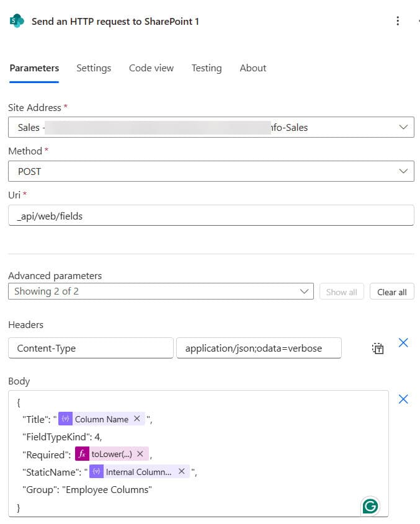Click variable icon on Column Name token
The height and width of the screenshot is (524, 420).
pyautogui.click(x=66, y=419)
